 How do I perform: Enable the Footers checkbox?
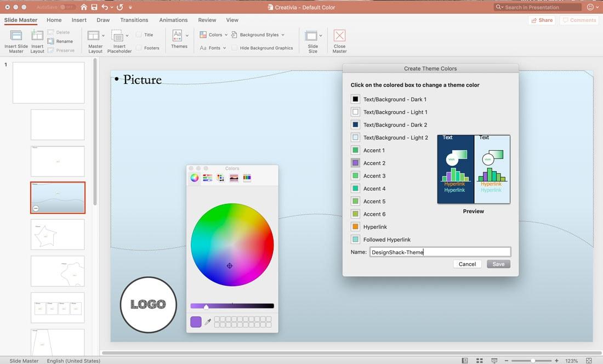[x=139, y=48]
